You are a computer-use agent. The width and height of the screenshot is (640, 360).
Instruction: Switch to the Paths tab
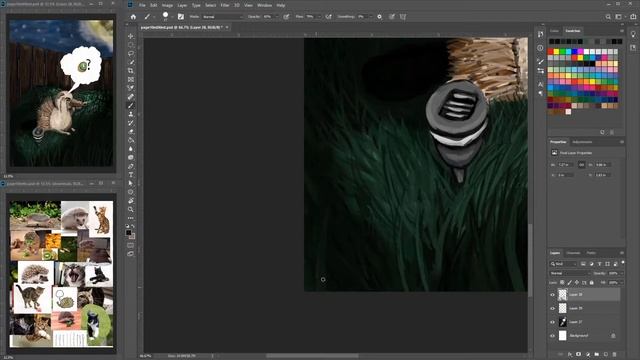591,253
